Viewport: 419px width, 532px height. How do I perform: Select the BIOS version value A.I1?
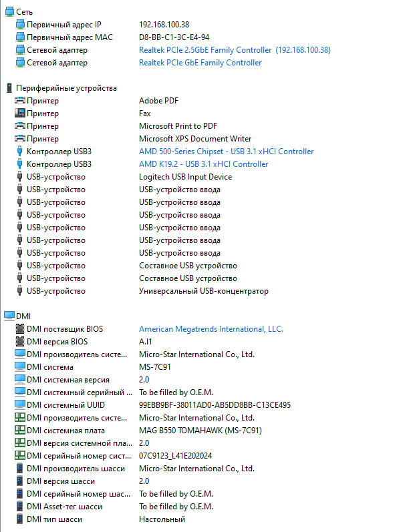pyautogui.click(x=145, y=341)
